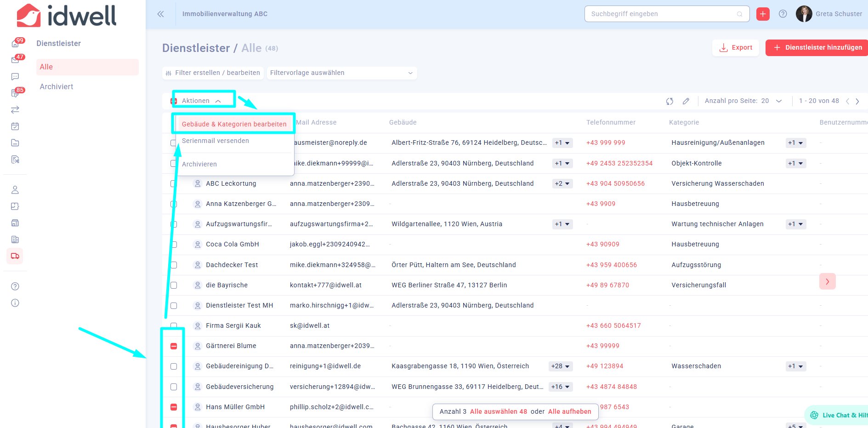868x428 pixels.
Task: Uncheck the Gärtnerei Blume row checkbox
Action: tap(174, 346)
